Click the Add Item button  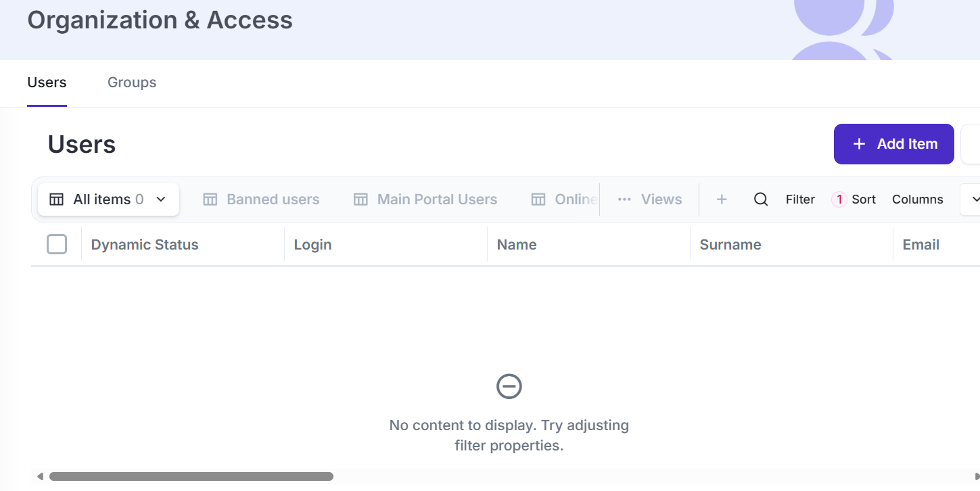click(x=893, y=144)
